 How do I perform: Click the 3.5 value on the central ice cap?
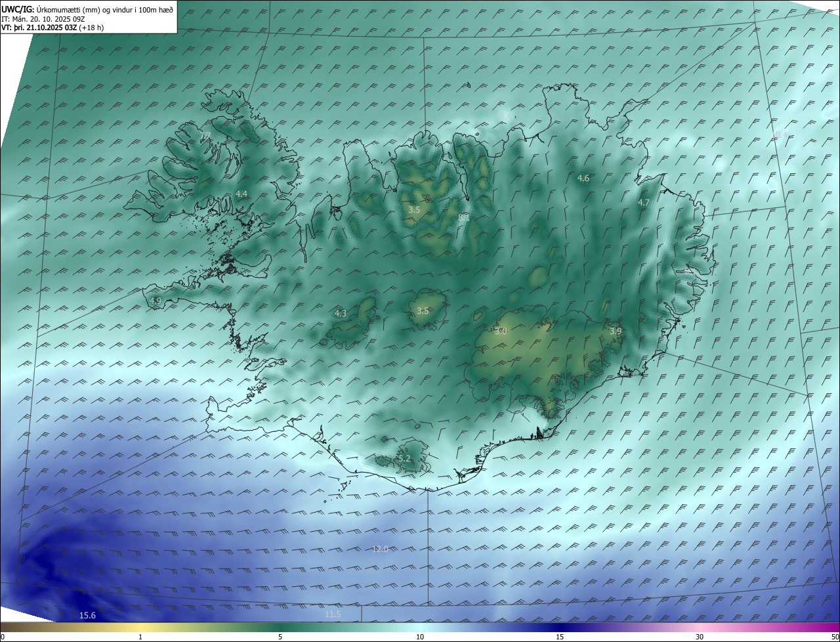[423, 311]
